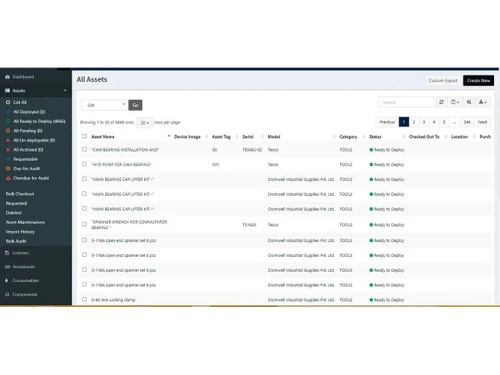Focus the Search input field
Viewport: 500px width, 375px height.
click(x=406, y=102)
